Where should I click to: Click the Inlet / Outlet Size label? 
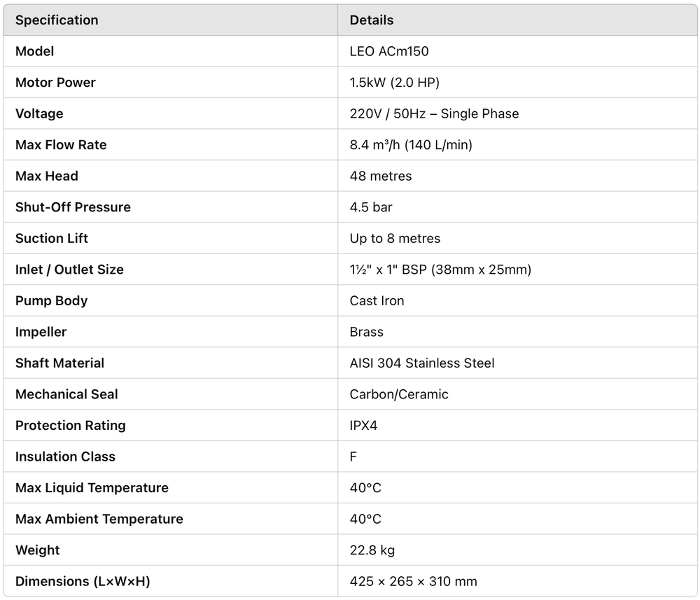(x=69, y=270)
